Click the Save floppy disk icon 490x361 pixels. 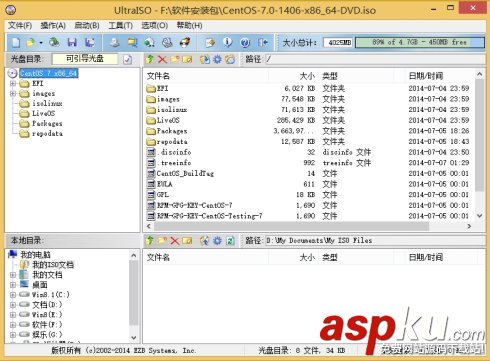[x=72, y=42]
